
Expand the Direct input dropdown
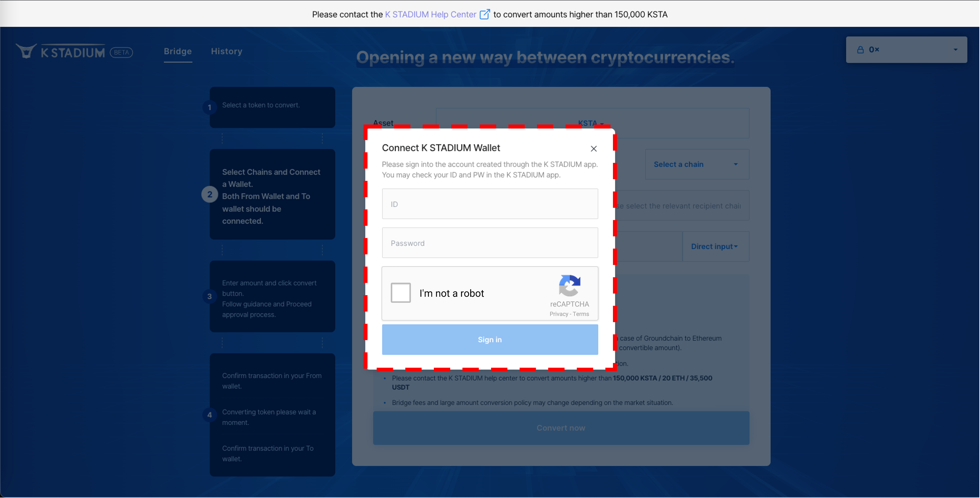pos(715,247)
